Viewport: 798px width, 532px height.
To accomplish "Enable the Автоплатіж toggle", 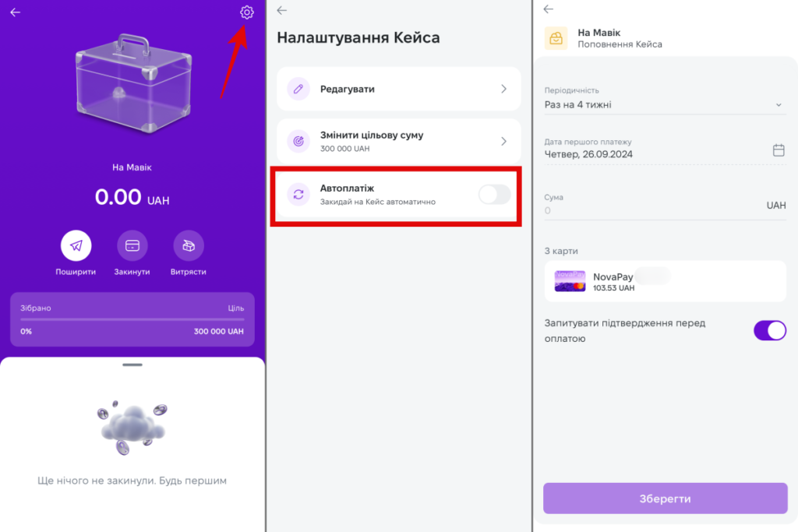I will click(x=494, y=196).
